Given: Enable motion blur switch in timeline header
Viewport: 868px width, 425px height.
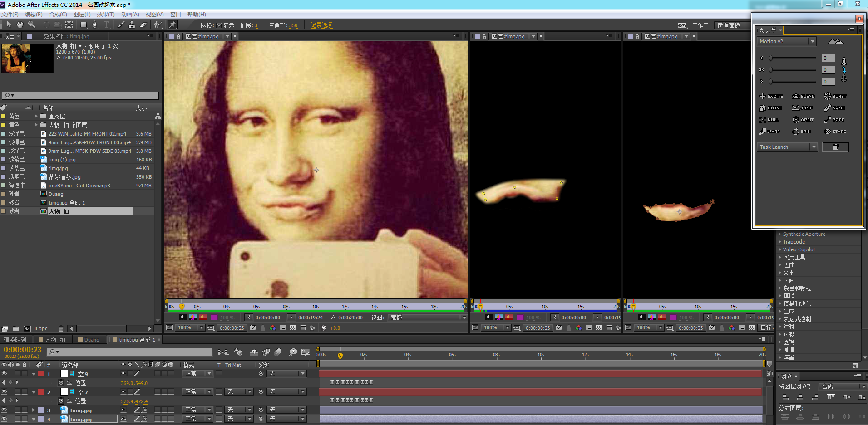Looking at the screenshot, I should click(278, 352).
